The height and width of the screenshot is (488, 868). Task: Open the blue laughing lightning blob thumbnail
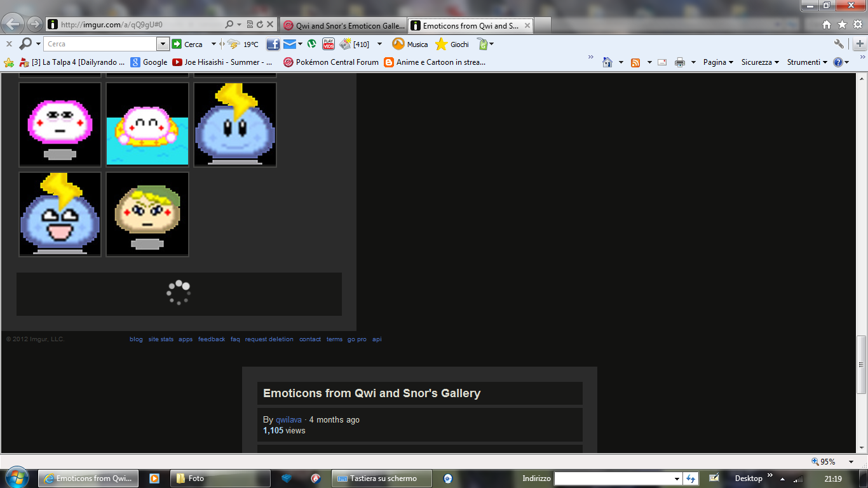(x=60, y=214)
